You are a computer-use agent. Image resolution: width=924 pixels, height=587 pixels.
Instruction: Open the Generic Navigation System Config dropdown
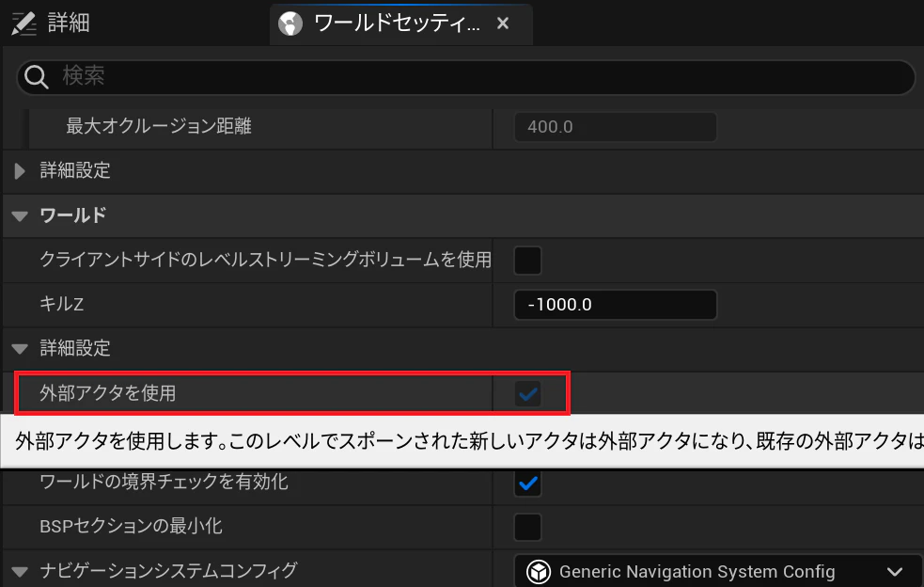(718, 572)
